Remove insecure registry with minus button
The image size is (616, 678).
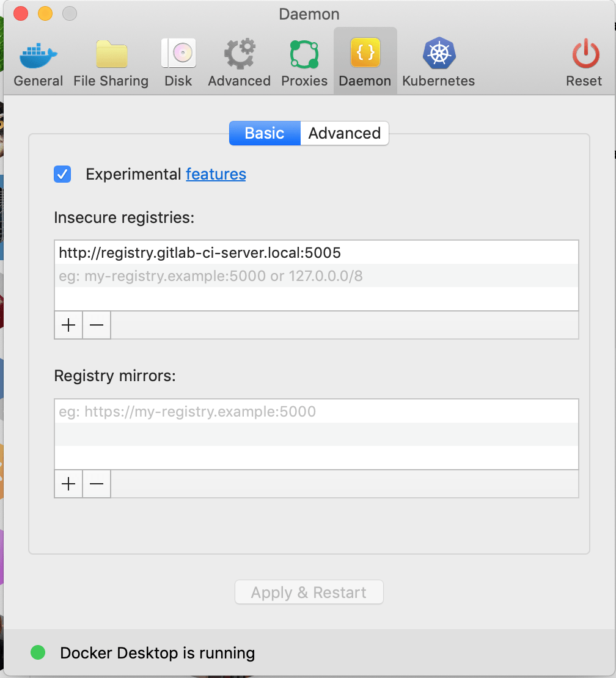point(97,325)
